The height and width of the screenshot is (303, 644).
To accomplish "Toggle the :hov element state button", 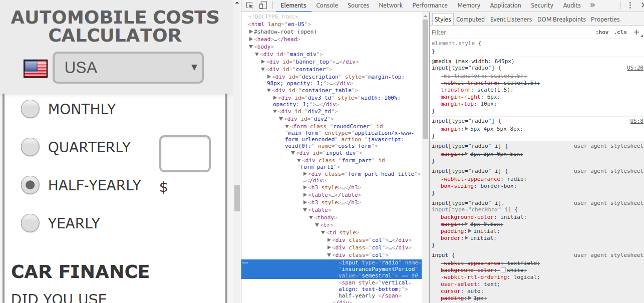I will click(x=602, y=32).
